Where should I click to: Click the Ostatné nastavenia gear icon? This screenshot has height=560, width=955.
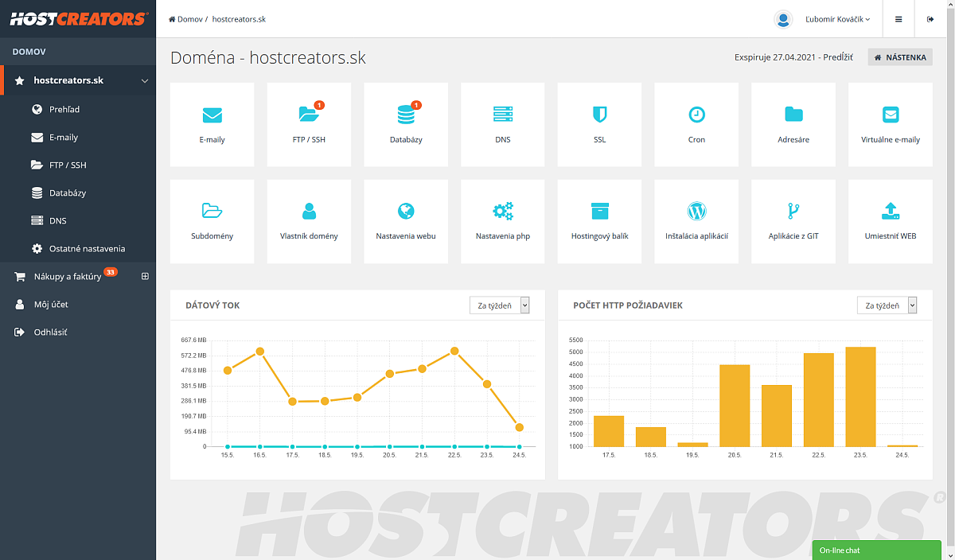click(x=37, y=248)
